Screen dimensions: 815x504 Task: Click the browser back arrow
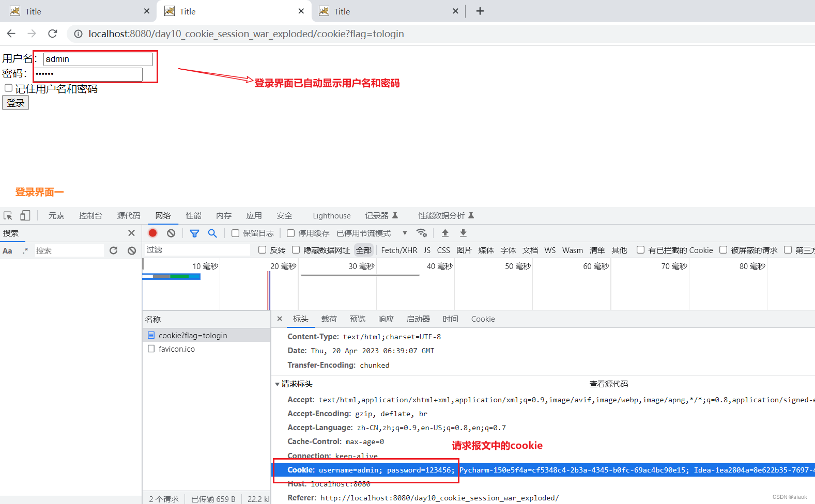click(x=11, y=34)
